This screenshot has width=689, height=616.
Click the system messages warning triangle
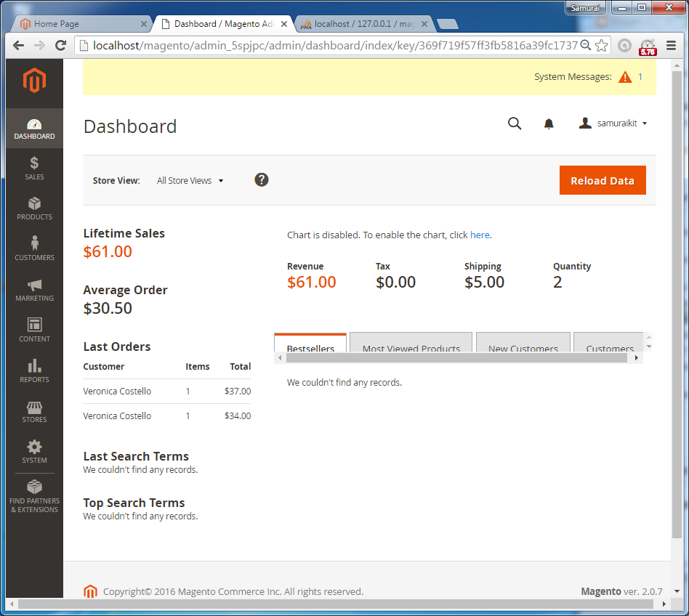pos(625,77)
